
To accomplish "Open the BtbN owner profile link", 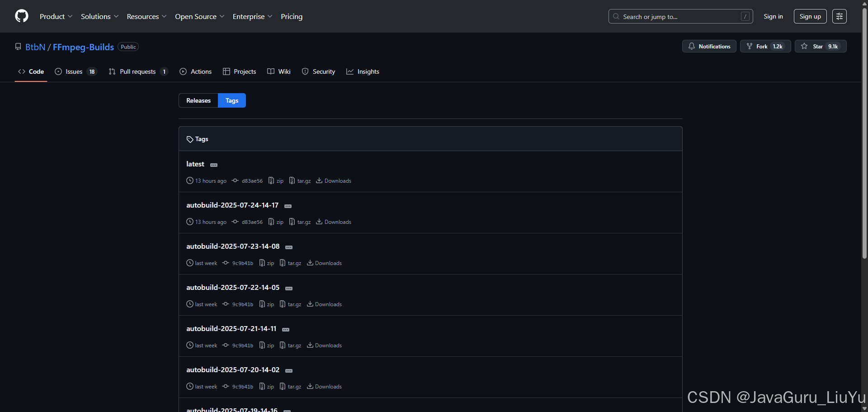I will [x=35, y=47].
